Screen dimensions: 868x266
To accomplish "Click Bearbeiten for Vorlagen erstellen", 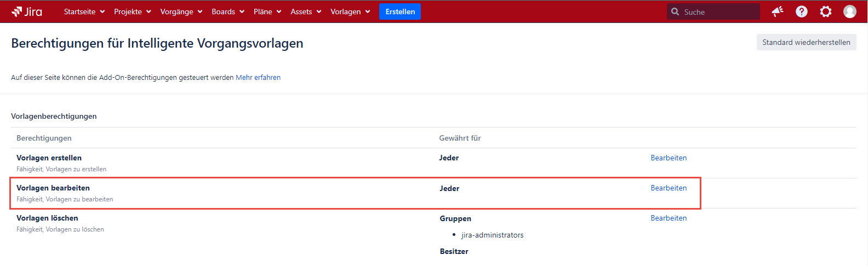I will 669,158.
